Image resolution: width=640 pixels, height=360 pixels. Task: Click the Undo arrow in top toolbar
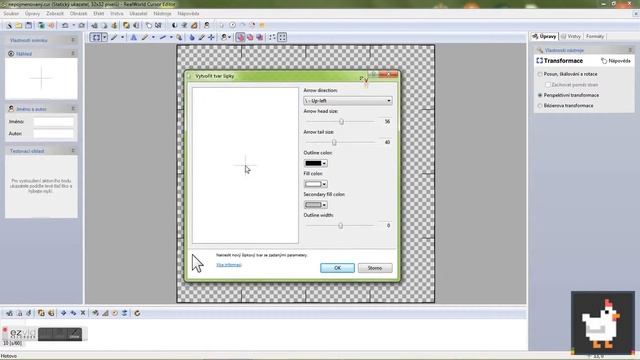[x=65, y=25]
